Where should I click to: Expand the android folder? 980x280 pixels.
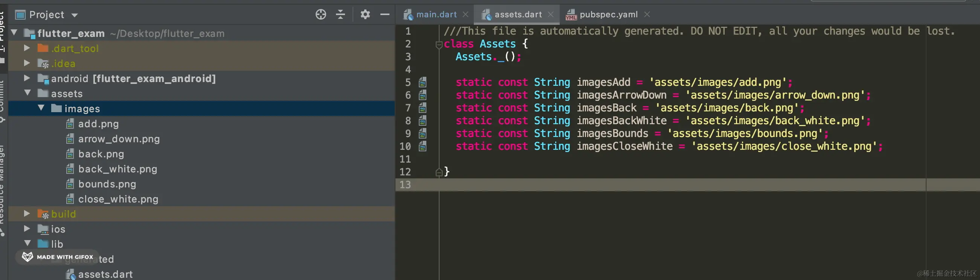(27, 78)
